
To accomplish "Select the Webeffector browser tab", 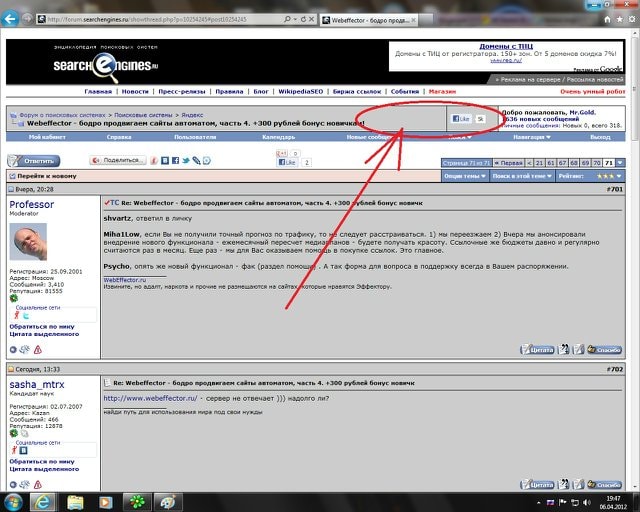I will point(369,20).
